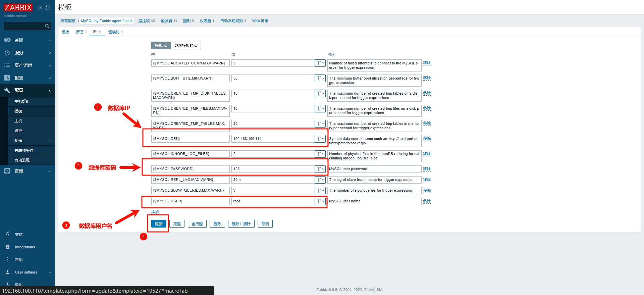Click the 更新 update button

pos(159,224)
